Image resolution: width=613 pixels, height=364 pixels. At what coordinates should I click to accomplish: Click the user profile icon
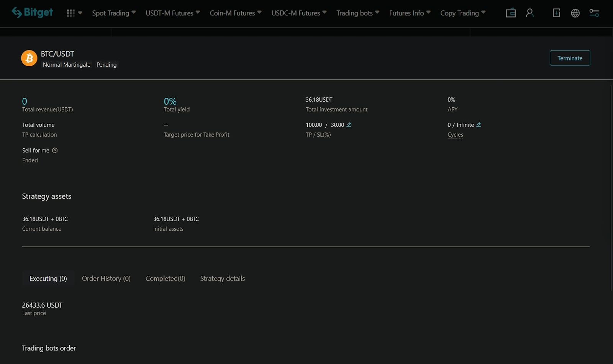529,13
